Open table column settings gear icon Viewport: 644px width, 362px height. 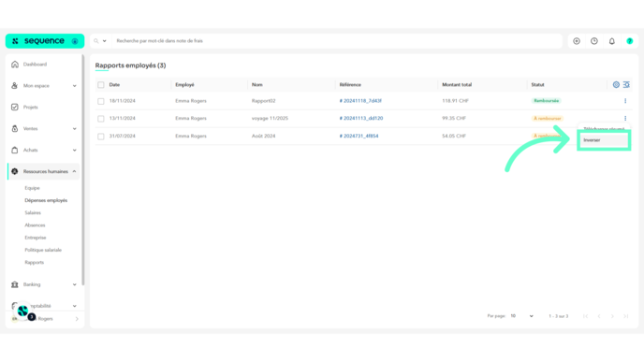(616, 84)
